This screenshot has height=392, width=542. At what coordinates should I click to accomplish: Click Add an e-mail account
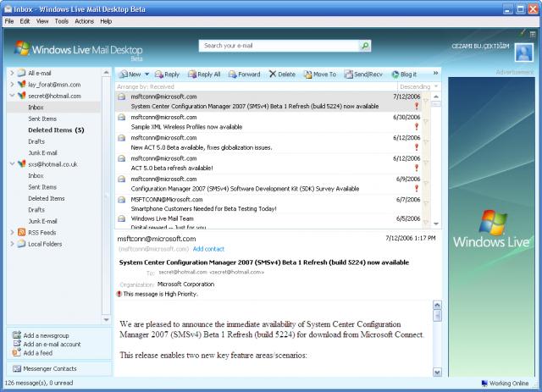(x=52, y=344)
